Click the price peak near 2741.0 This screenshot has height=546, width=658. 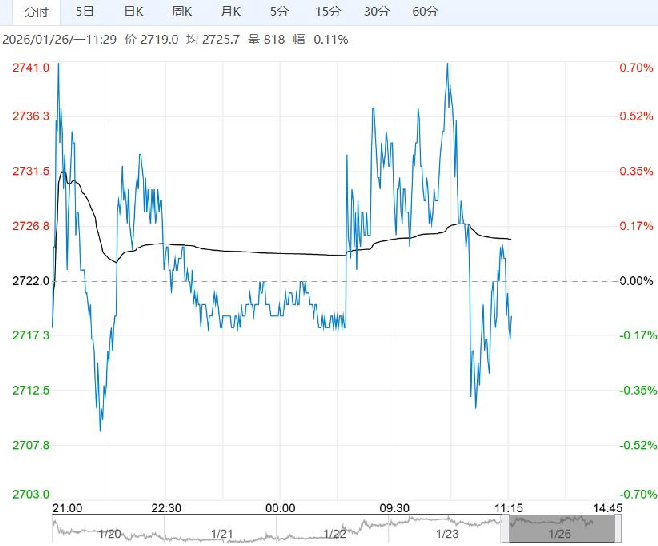click(58, 66)
